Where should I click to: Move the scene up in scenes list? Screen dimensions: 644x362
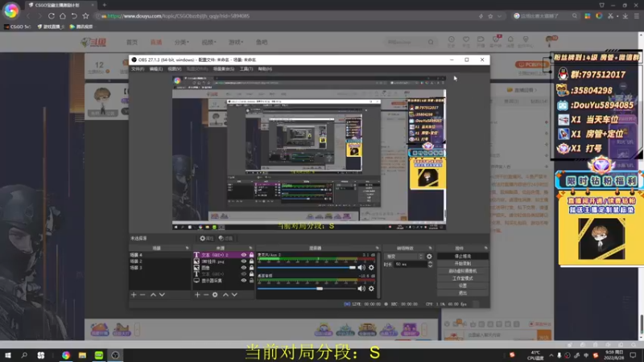153,294
